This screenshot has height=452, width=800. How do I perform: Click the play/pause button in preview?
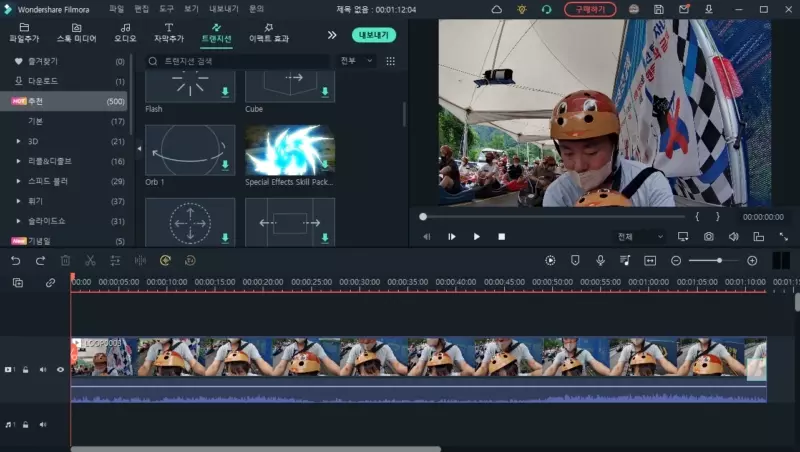[452, 237]
